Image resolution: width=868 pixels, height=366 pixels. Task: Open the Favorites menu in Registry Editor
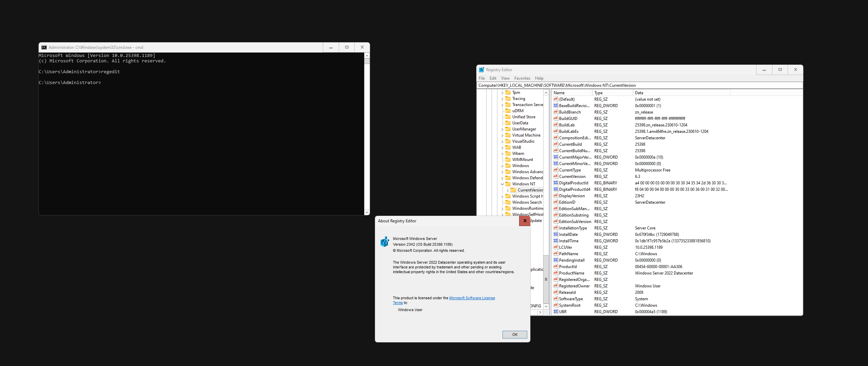point(522,78)
